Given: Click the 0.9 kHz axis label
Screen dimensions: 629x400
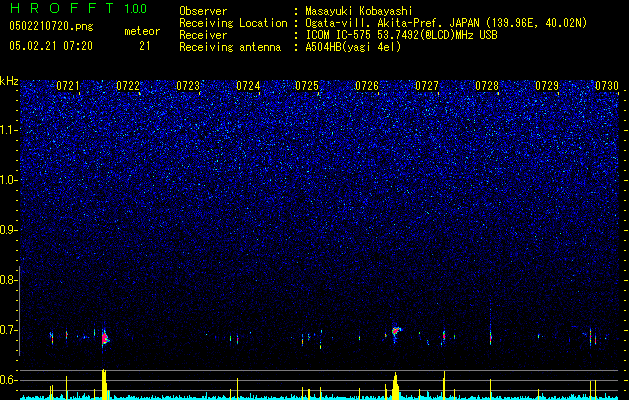Looking at the screenshot, I should (8, 230).
